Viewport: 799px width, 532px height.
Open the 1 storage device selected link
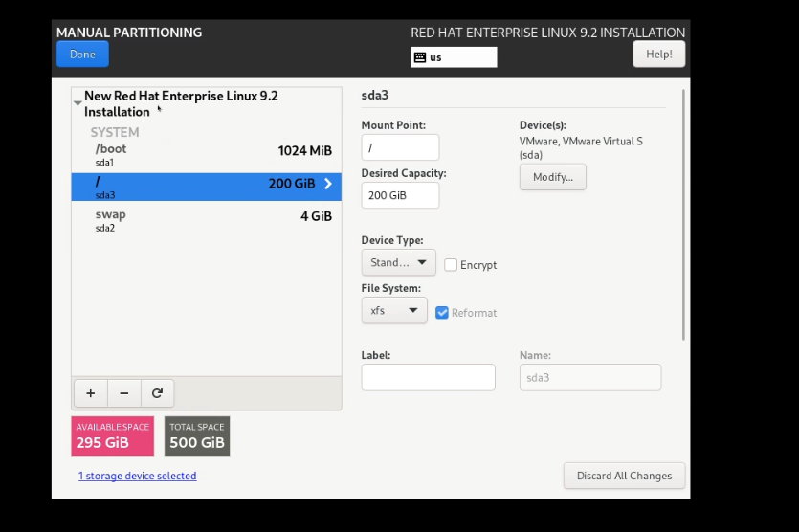click(137, 476)
